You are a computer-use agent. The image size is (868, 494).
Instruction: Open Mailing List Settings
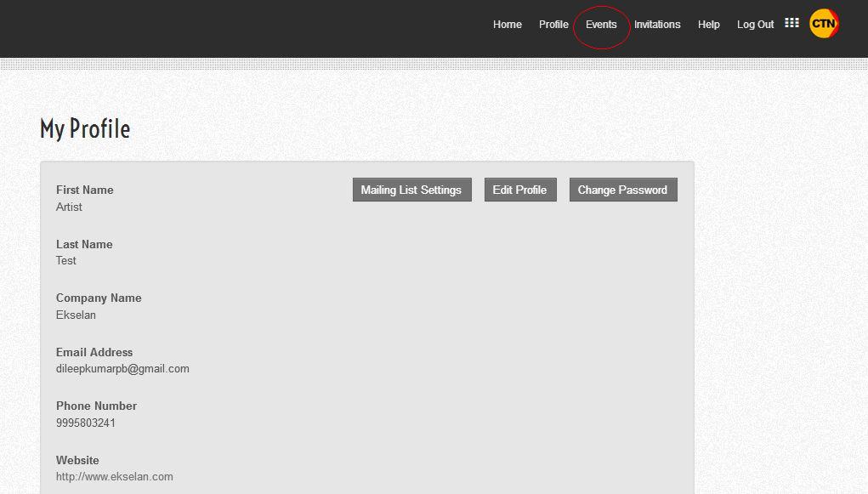[x=411, y=190]
